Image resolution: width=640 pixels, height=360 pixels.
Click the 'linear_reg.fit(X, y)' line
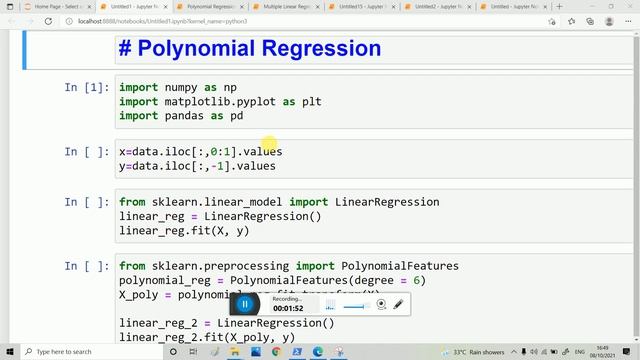click(x=184, y=231)
